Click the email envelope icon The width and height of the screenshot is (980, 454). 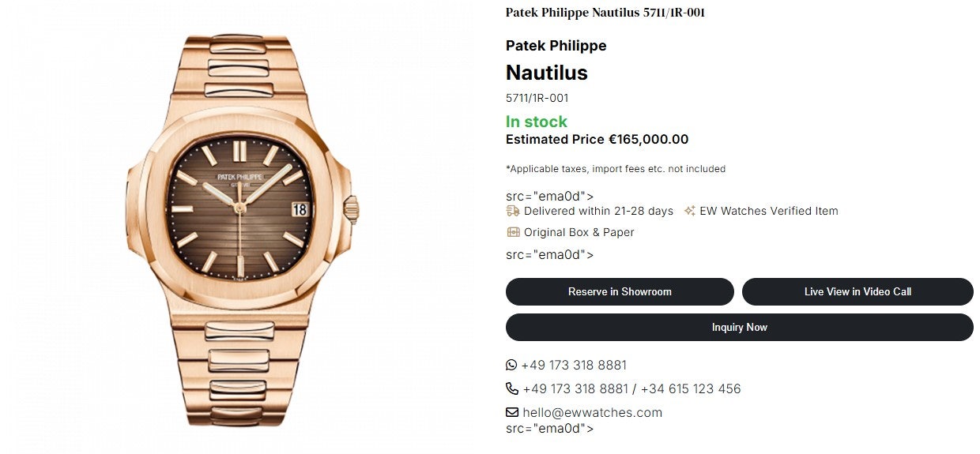click(511, 412)
